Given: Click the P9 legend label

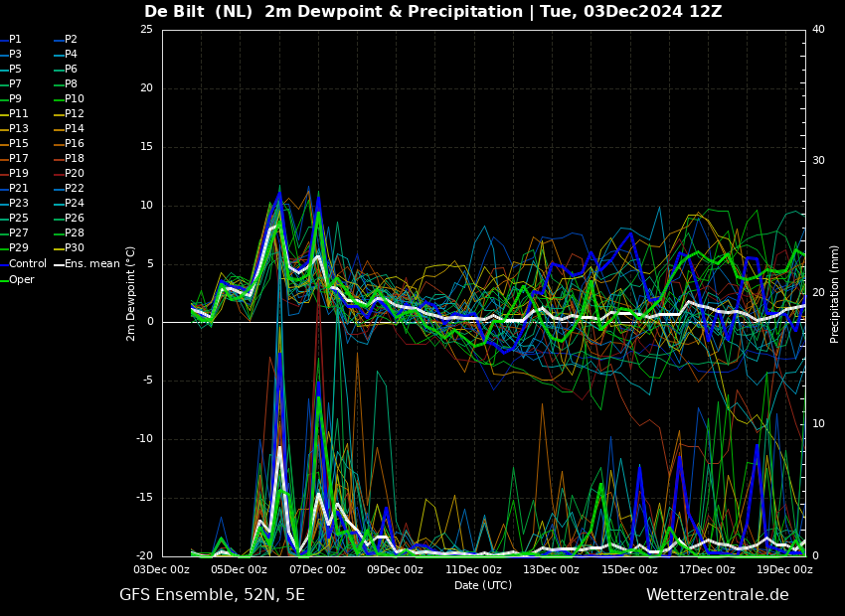Looking at the screenshot, I should [x=15, y=99].
